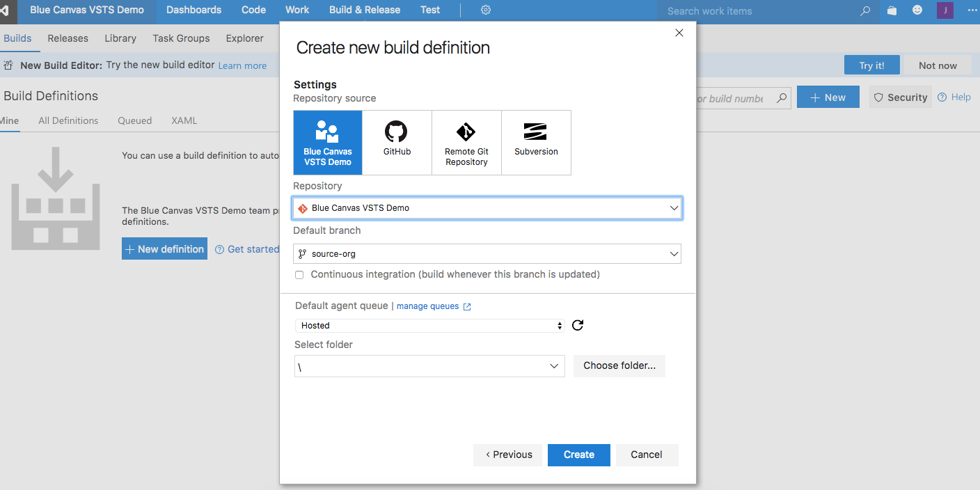The width and height of the screenshot is (980, 490).
Task: Click the Try it! button
Action: (x=871, y=65)
